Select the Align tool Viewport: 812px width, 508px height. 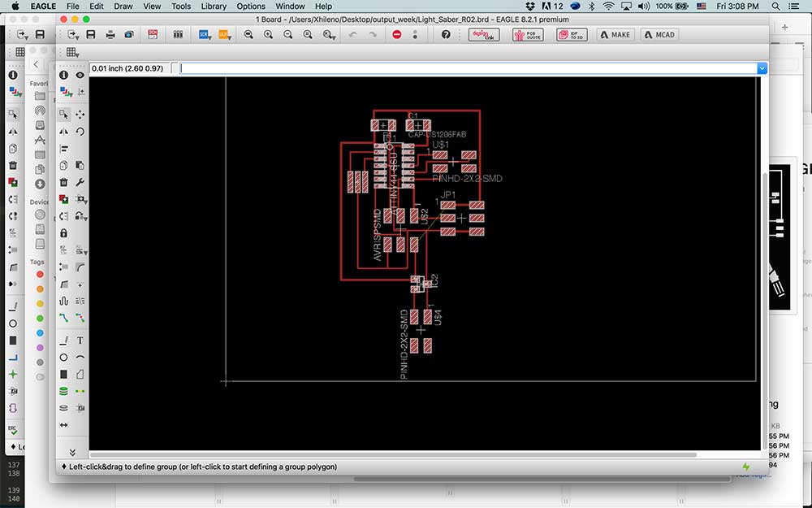click(x=63, y=149)
